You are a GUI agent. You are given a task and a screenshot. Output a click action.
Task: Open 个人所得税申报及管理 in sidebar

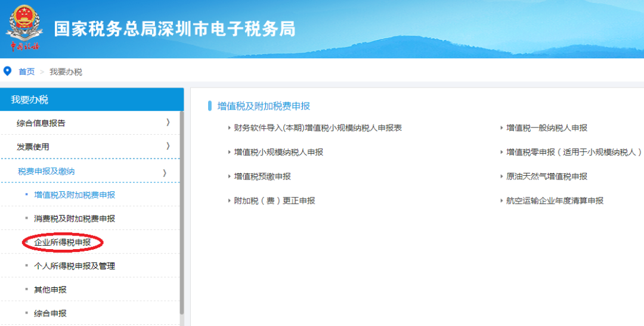(x=75, y=266)
